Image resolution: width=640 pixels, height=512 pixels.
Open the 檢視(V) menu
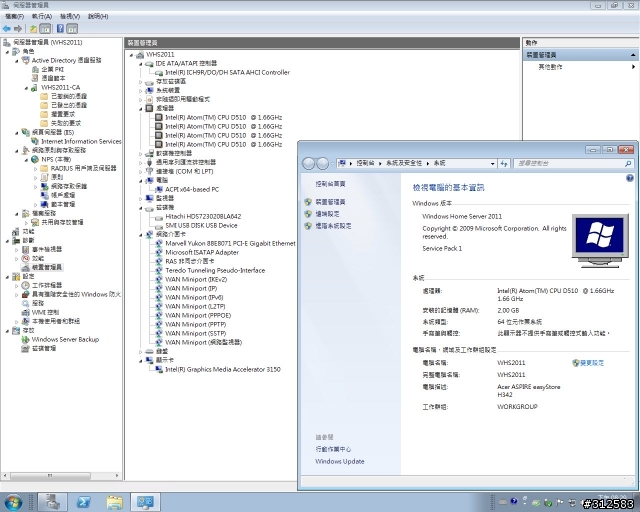click(70, 16)
